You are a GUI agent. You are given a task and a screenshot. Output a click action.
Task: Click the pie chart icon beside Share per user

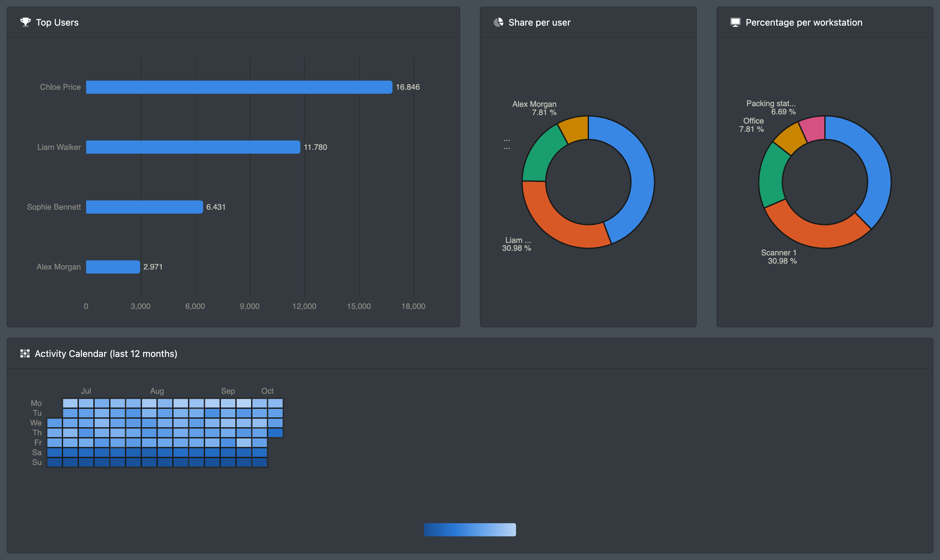tap(498, 22)
